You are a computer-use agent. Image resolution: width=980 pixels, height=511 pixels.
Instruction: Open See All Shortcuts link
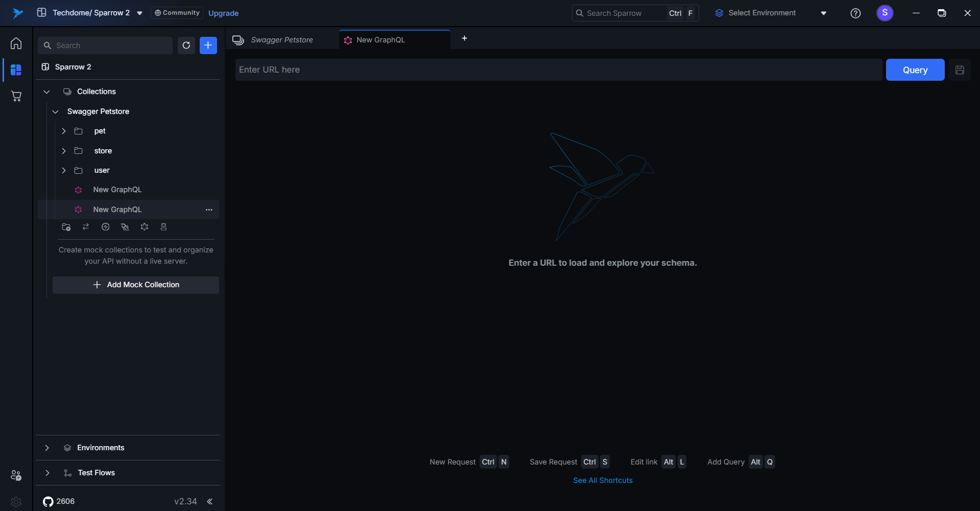[x=603, y=480]
